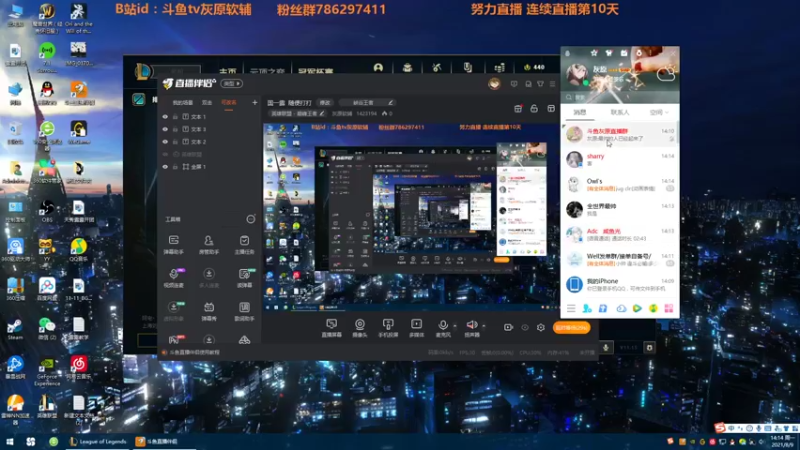This screenshot has width=800, height=450.
Task: Select the first scene tab in companion
Action: 183,103
